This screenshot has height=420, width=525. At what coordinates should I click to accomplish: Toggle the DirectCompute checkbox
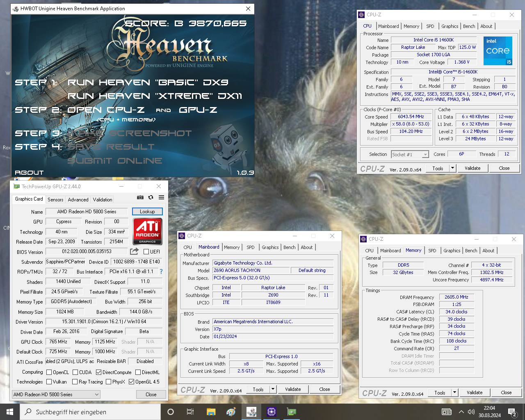(99, 372)
